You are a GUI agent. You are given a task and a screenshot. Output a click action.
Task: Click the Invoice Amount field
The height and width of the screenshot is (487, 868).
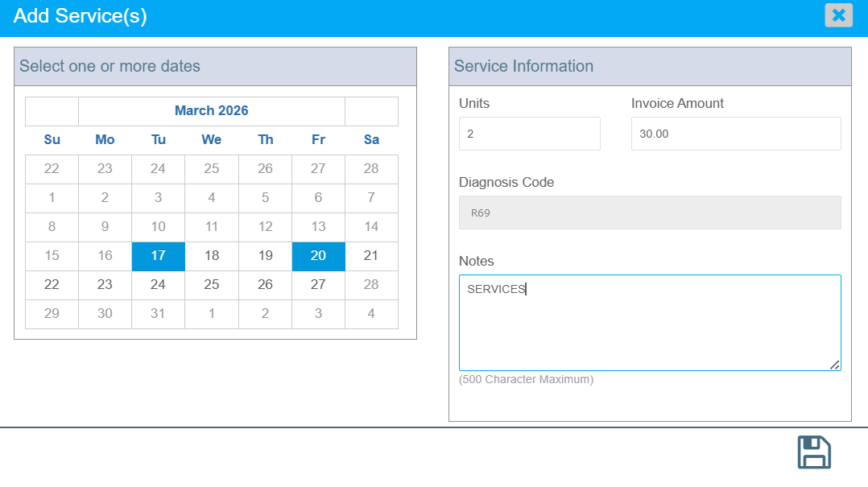click(735, 134)
